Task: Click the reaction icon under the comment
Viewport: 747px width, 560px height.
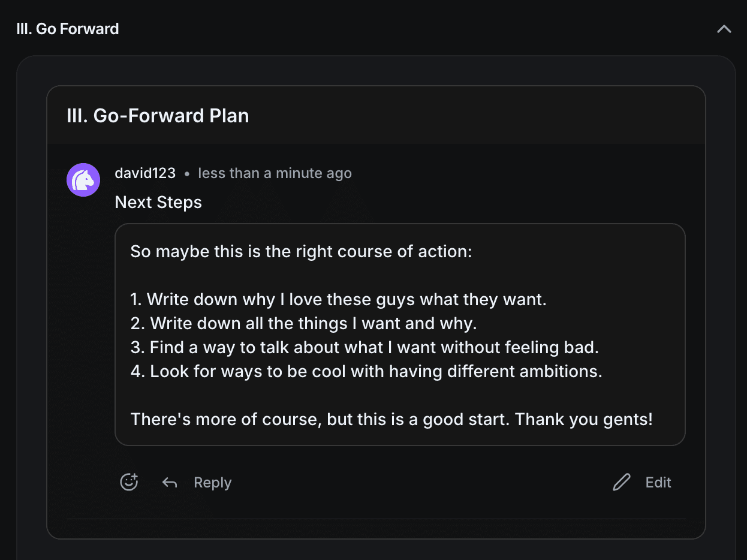Action: pos(129,481)
